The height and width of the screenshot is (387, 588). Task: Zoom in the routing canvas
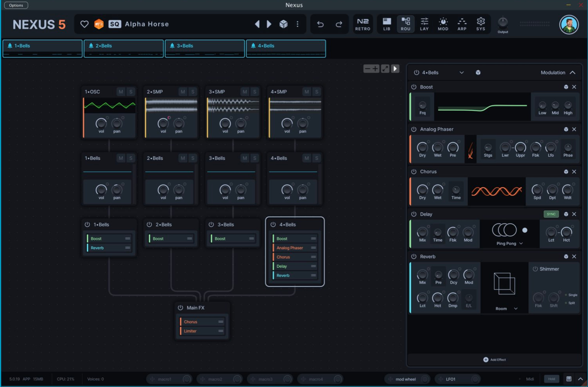[375, 68]
